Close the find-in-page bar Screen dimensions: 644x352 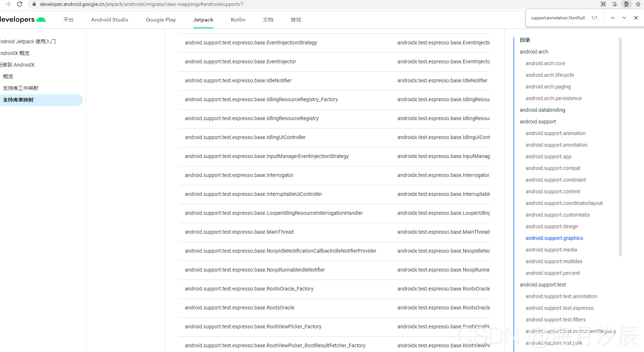[636, 17]
